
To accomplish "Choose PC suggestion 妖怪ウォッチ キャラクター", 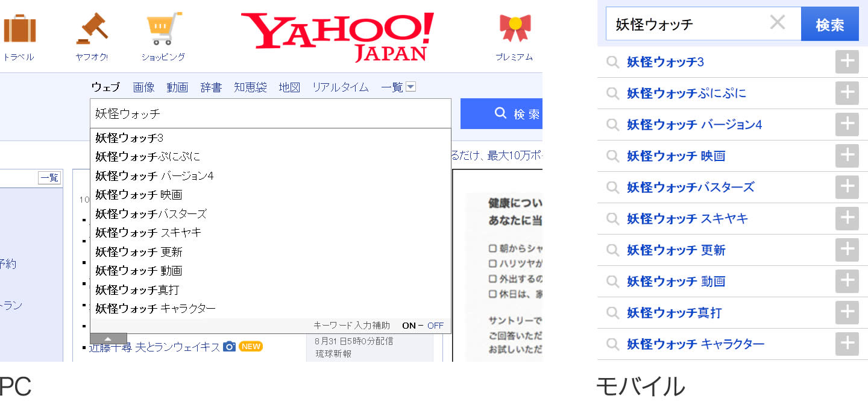I will point(271,309).
